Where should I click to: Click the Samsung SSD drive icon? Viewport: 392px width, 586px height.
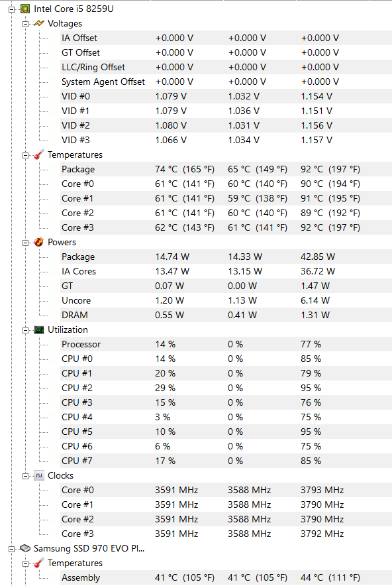pyautogui.click(x=25, y=548)
